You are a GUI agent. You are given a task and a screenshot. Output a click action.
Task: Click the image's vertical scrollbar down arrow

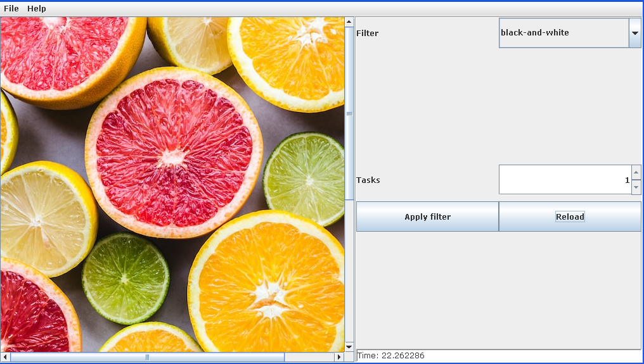pyautogui.click(x=349, y=347)
